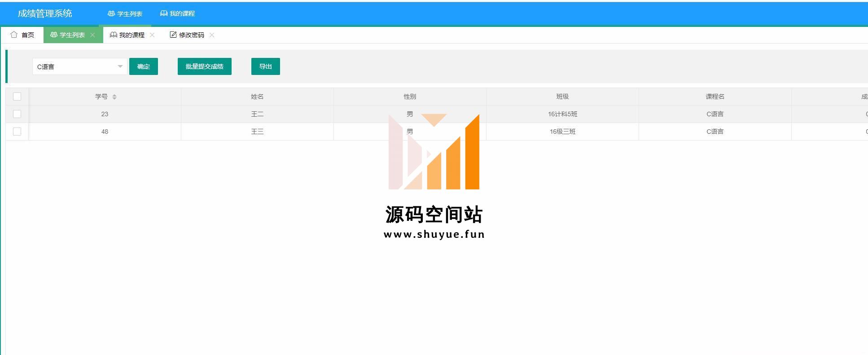Click the C语言 cell in 王三 row
The width and height of the screenshot is (868, 355).
pyautogui.click(x=715, y=131)
